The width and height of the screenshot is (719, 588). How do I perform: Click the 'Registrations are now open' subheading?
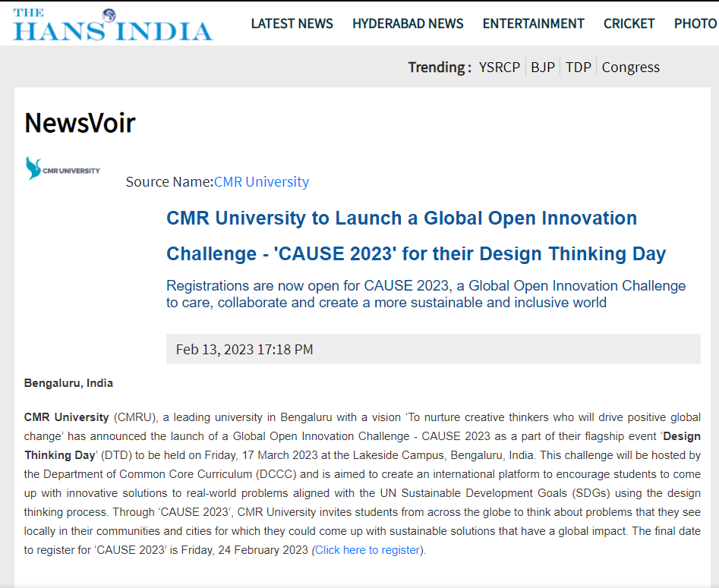pos(425,294)
